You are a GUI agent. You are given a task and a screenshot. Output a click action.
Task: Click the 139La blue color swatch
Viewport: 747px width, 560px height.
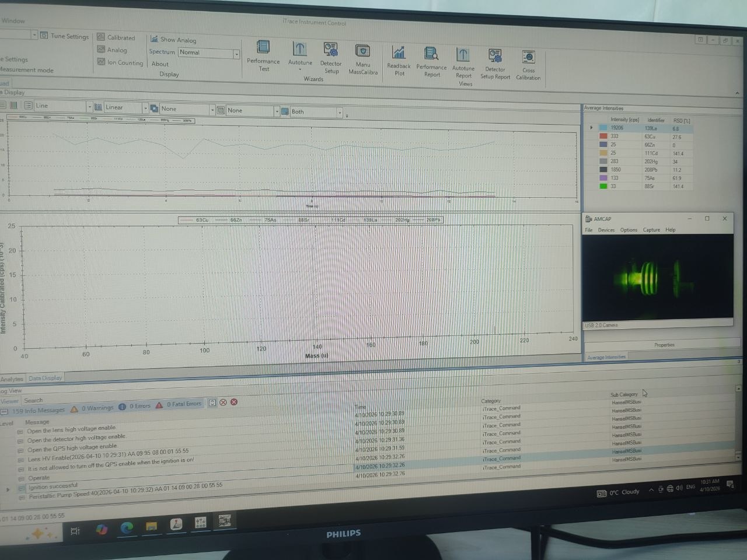coord(603,128)
